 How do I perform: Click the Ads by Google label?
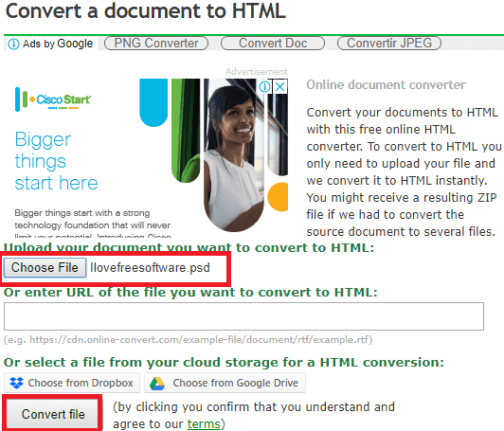(x=58, y=44)
